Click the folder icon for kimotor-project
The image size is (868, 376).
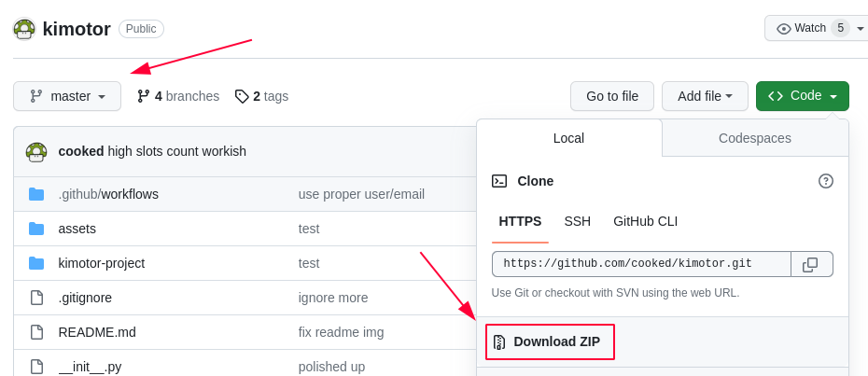coord(36,263)
